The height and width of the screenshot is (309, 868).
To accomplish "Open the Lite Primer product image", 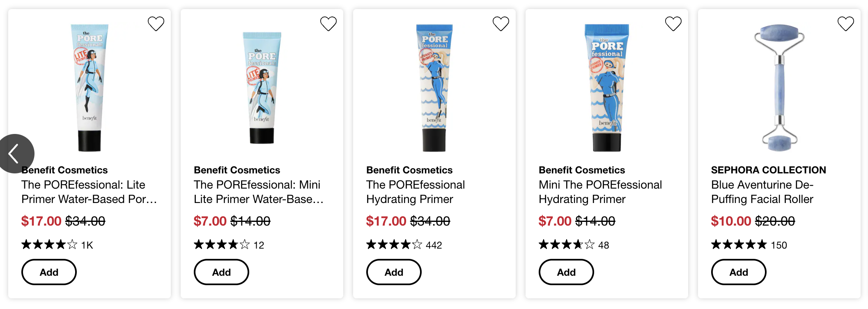I will pyautogui.click(x=90, y=88).
